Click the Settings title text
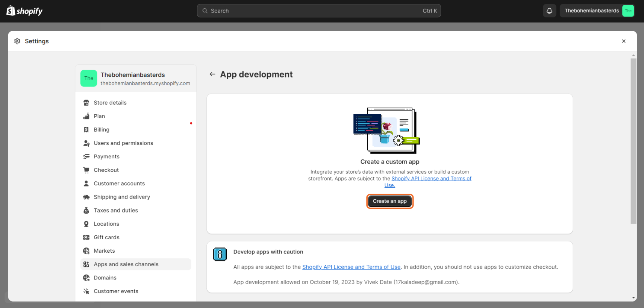The width and height of the screenshot is (644, 308). 37,41
